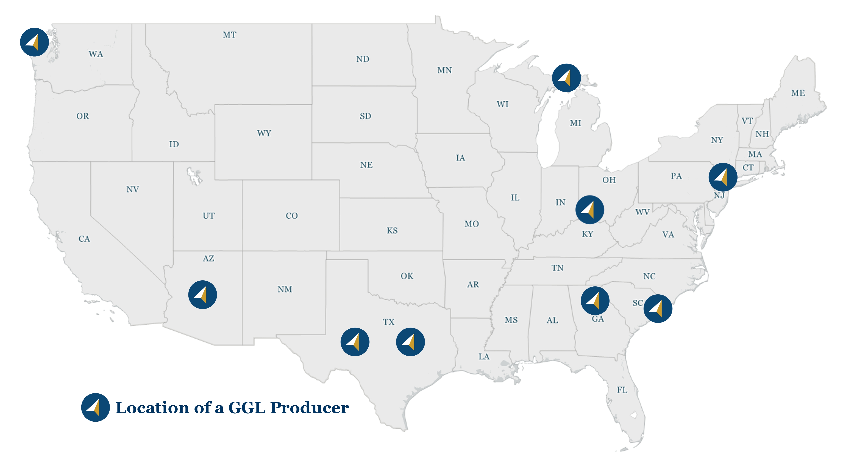Click the MT state label
The height and width of the screenshot is (475, 868).
[229, 35]
